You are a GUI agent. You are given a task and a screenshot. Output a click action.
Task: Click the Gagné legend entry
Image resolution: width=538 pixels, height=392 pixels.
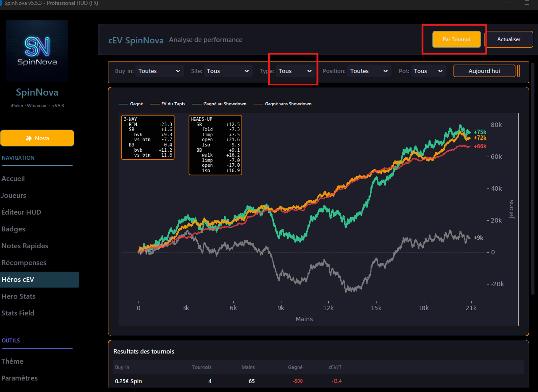tap(131, 104)
